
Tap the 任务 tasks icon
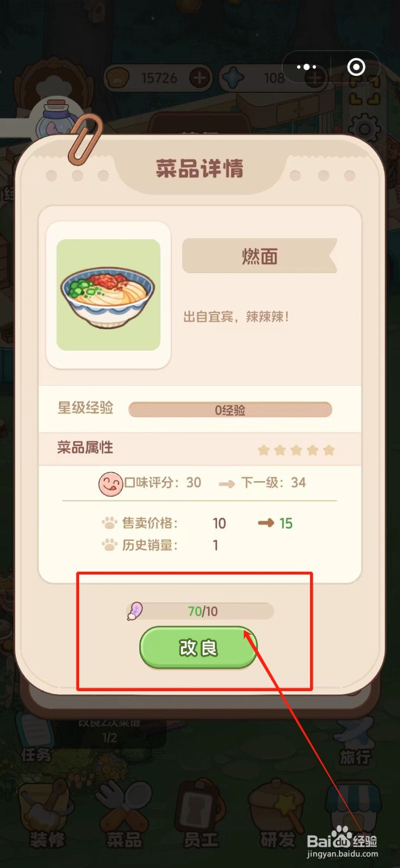coord(36,738)
